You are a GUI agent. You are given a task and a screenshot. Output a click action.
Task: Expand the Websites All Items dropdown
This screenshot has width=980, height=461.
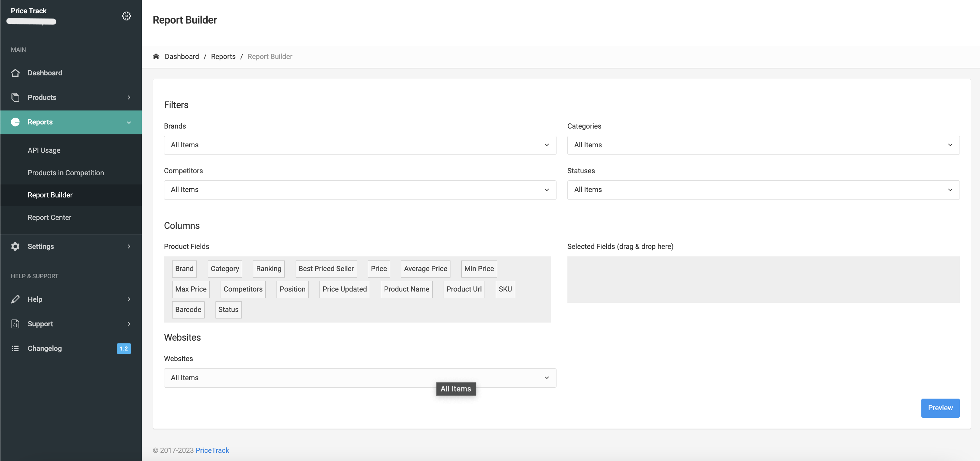pos(359,378)
